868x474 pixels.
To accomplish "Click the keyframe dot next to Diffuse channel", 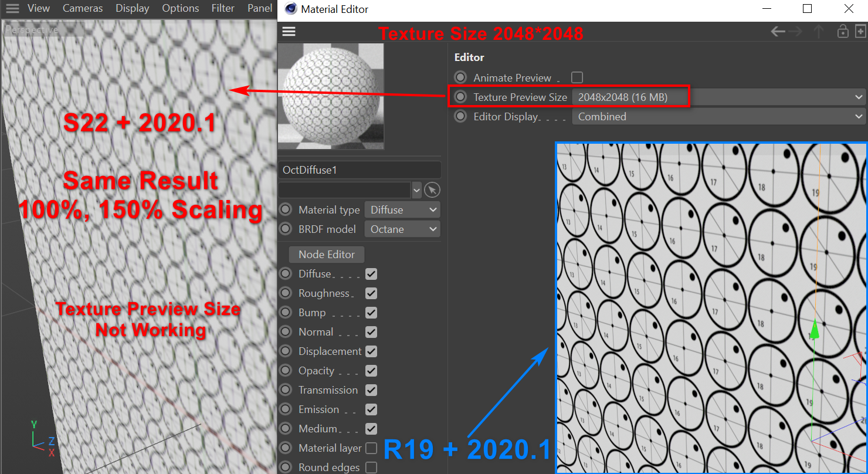I will click(x=286, y=274).
